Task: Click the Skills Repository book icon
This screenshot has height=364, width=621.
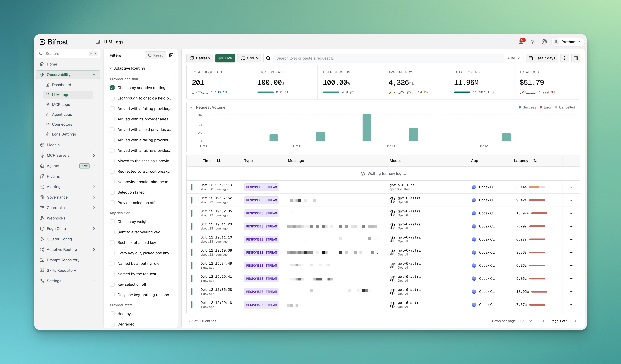Action: click(x=42, y=270)
